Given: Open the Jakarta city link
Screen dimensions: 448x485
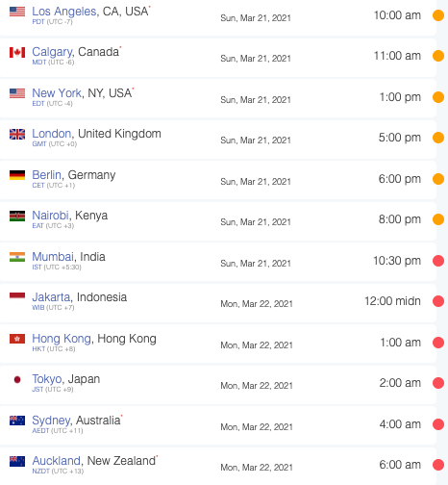Looking at the screenshot, I should (51, 297).
